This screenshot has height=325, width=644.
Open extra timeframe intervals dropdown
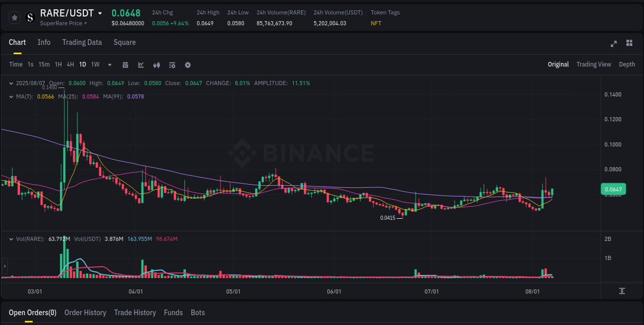point(109,65)
